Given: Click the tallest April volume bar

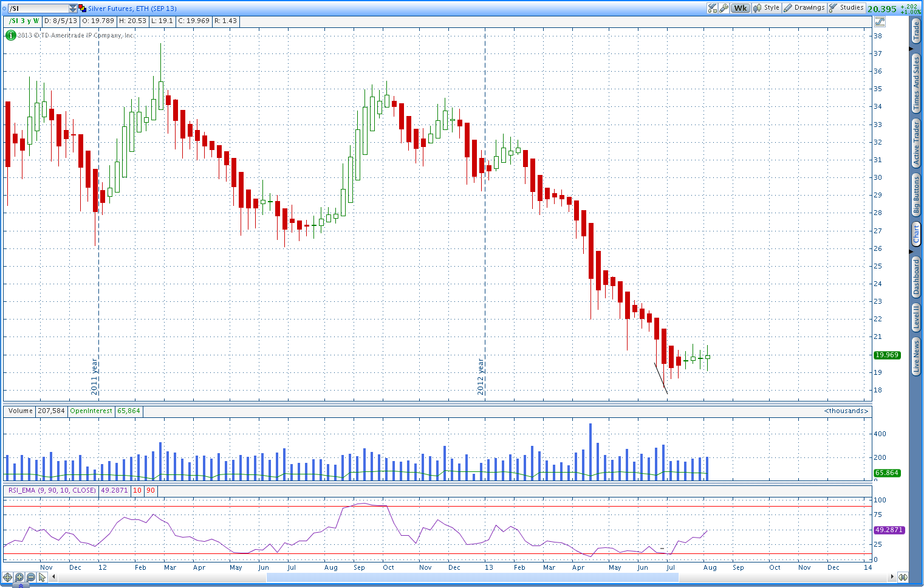Looking at the screenshot, I should point(590,452).
